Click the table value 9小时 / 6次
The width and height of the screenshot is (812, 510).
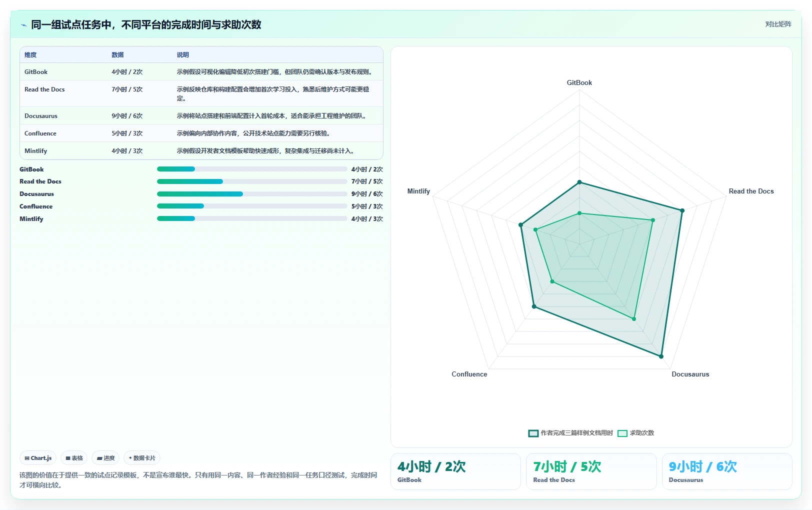click(127, 116)
